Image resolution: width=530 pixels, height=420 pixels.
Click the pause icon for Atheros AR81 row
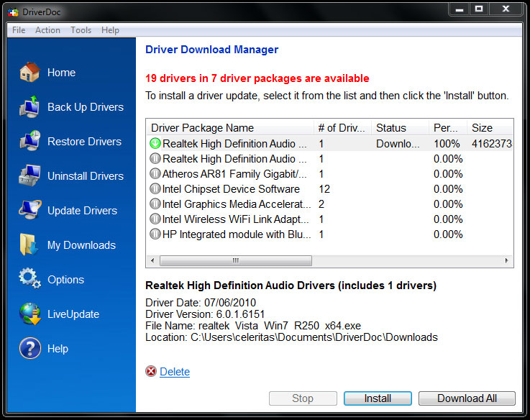(x=155, y=173)
